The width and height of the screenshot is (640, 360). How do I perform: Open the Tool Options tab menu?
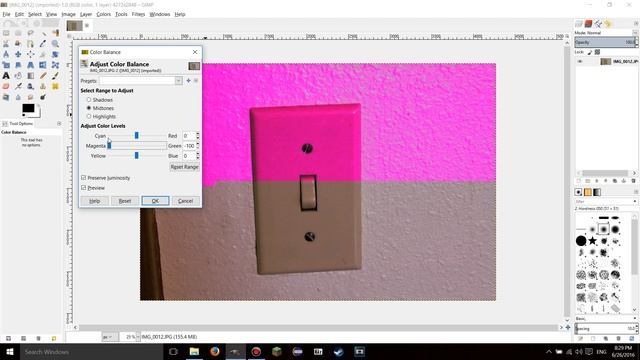[59, 123]
